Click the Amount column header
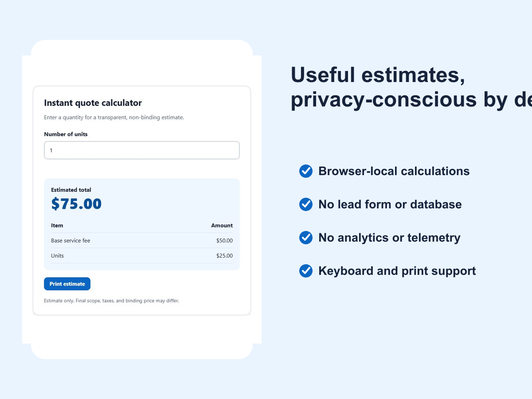Screen dimensions: 532x399 click(x=222, y=226)
